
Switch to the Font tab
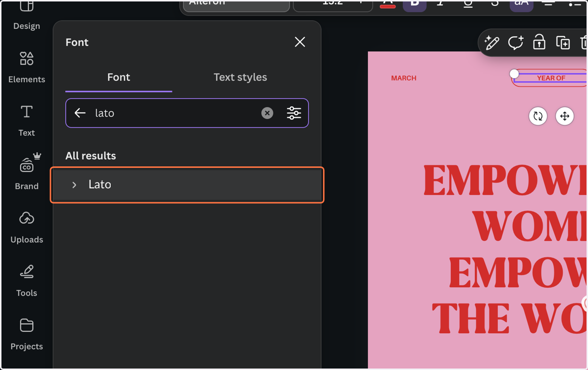(x=119, y=77)
